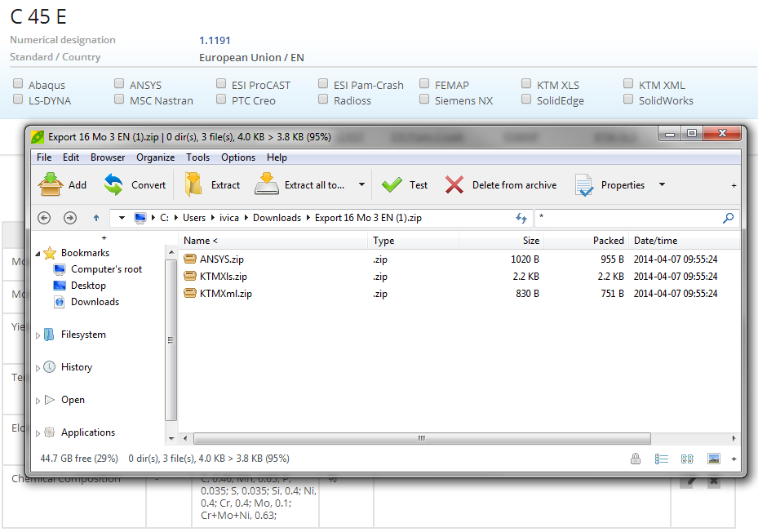Click the Extract folder icon

pyautogui.click(x=193, y=184)
